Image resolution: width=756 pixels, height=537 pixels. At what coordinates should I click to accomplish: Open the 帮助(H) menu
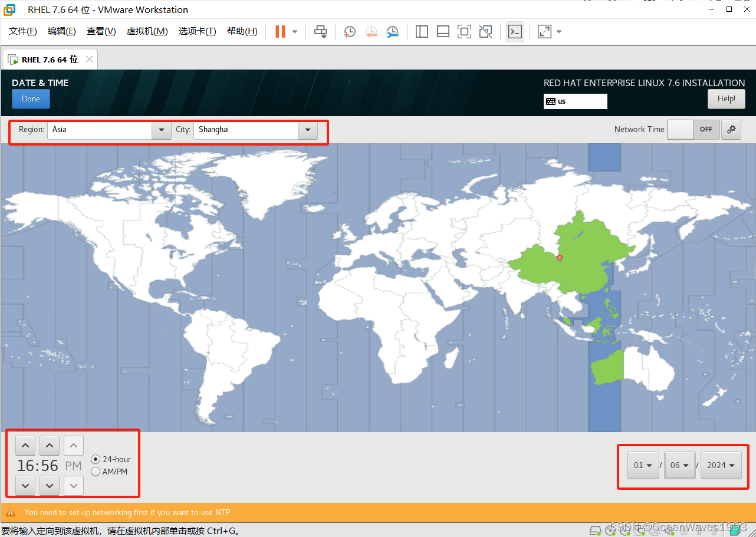[x=242, y=32]
